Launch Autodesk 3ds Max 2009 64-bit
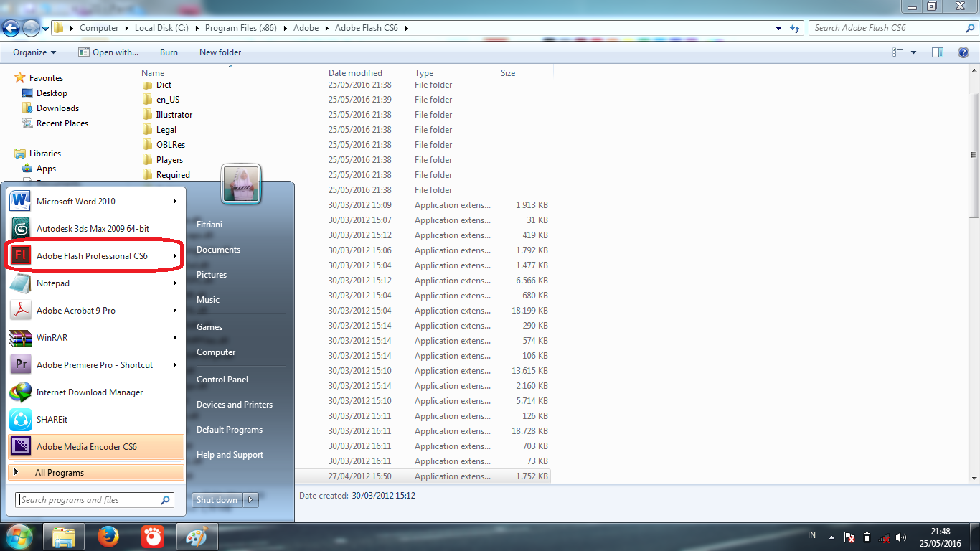 click(96, 229)
